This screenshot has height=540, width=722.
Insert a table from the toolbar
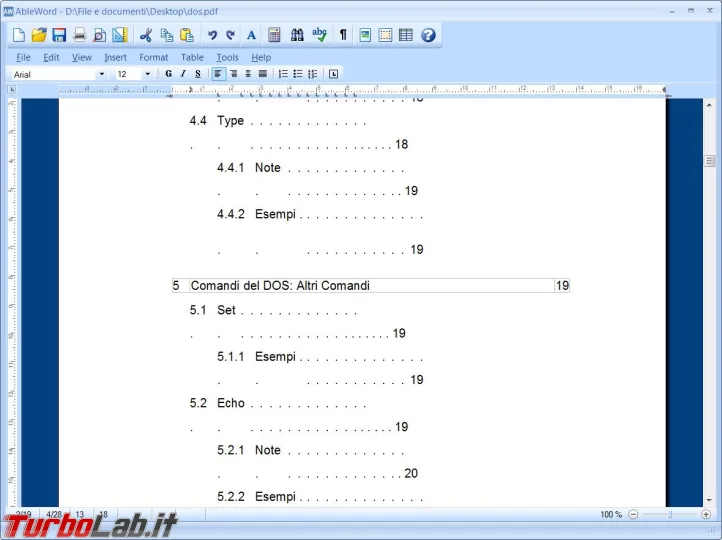(406, 35)
